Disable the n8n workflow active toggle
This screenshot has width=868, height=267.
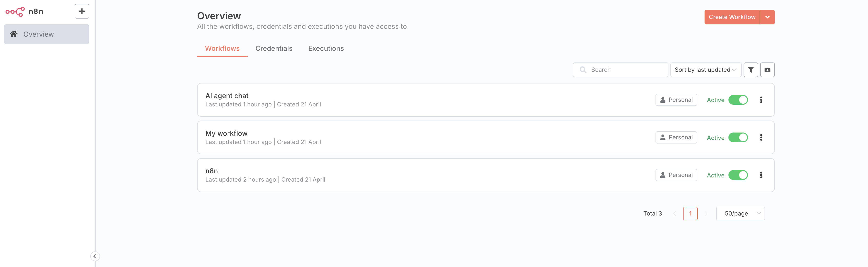coord(738,175)
